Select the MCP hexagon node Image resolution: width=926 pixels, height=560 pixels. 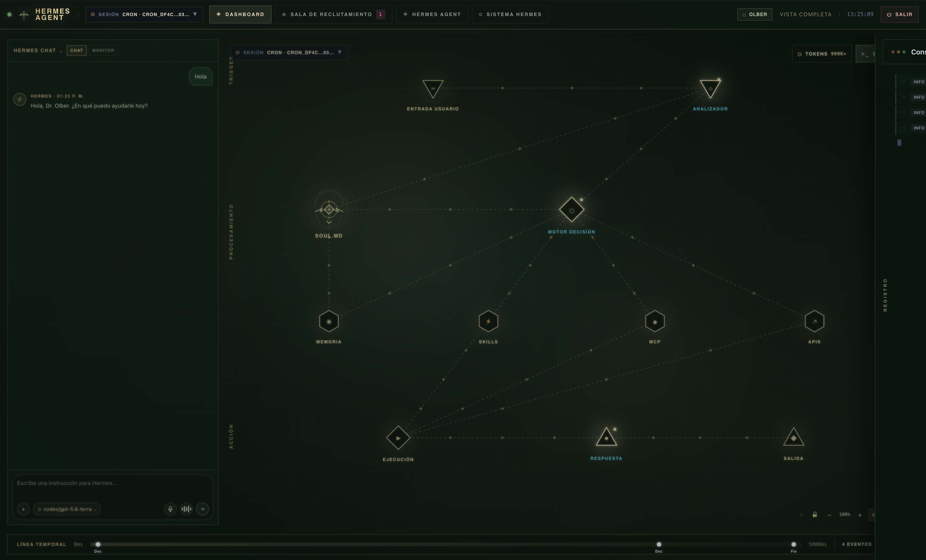655,321
